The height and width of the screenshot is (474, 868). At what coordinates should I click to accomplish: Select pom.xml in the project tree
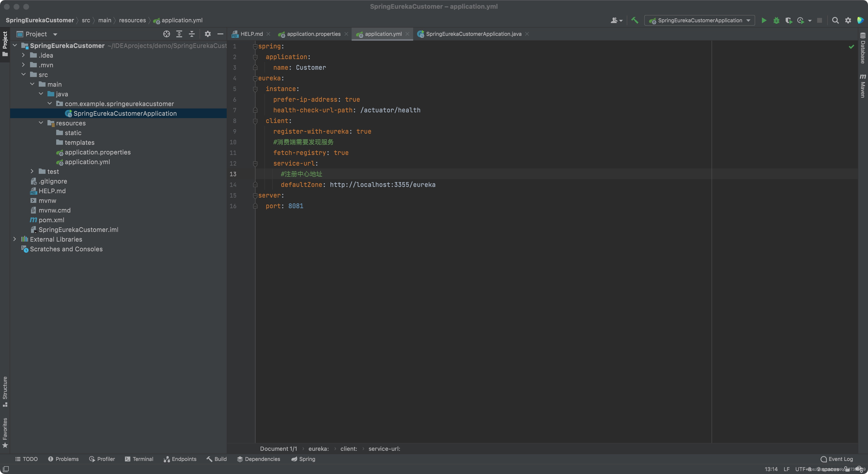pos(51,220)
